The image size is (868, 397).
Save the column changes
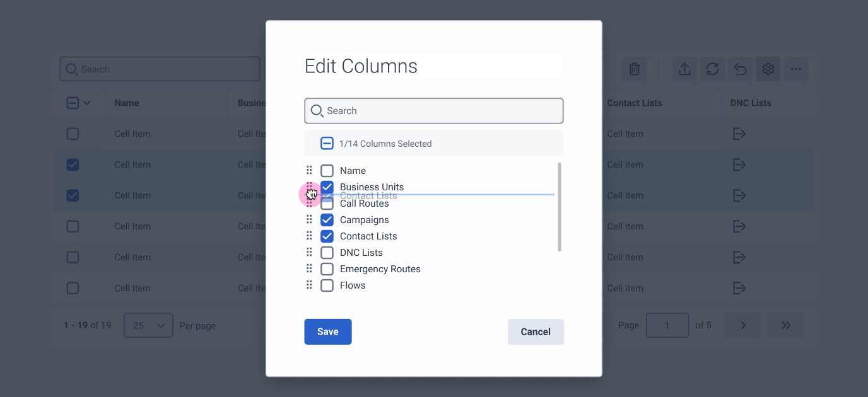[x=327, y=331]
